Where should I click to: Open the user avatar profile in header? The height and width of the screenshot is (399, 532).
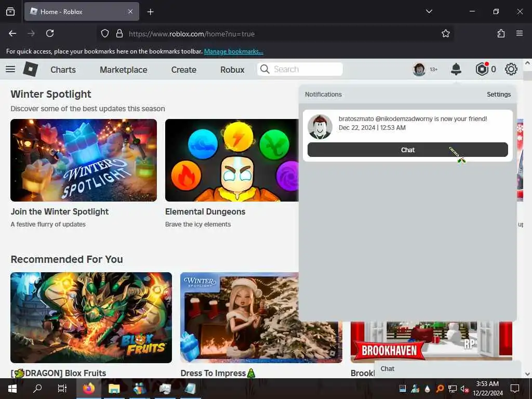[x=419, y=69]
